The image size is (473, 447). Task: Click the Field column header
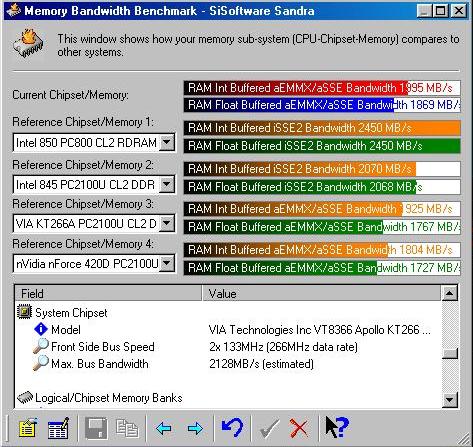click(108, 293)
